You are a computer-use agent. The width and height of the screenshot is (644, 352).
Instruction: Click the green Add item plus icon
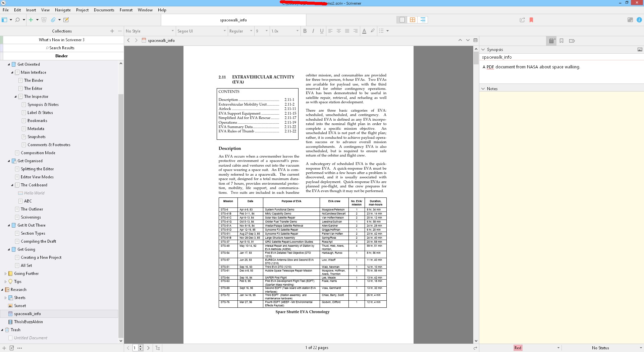point(31,20)
